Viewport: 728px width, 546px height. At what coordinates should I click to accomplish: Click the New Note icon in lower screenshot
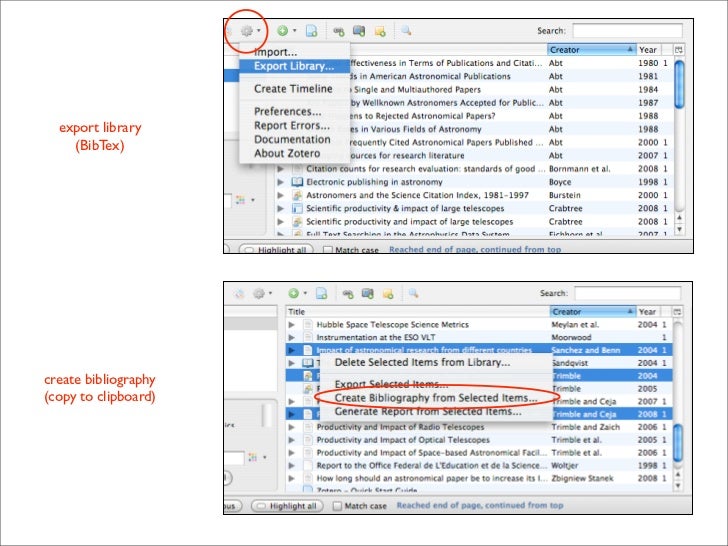[x=388, y=293]
